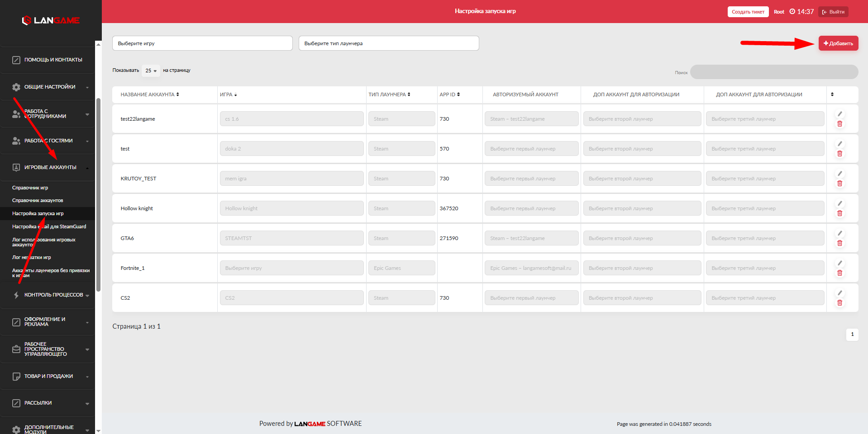Open 'Настройка email для SteamGuard' item
Image resolution: width=868 pixels, height=434 pixels.
pos(49,226)
